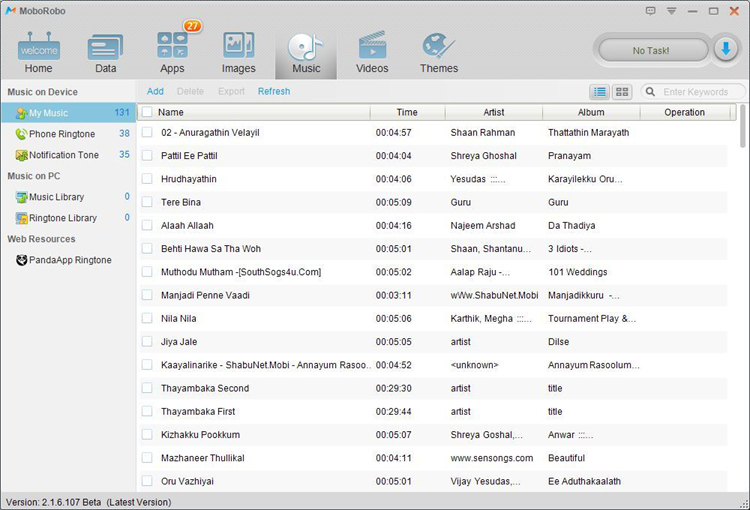Click the Operation column header
750x510 pixels.
684,112
